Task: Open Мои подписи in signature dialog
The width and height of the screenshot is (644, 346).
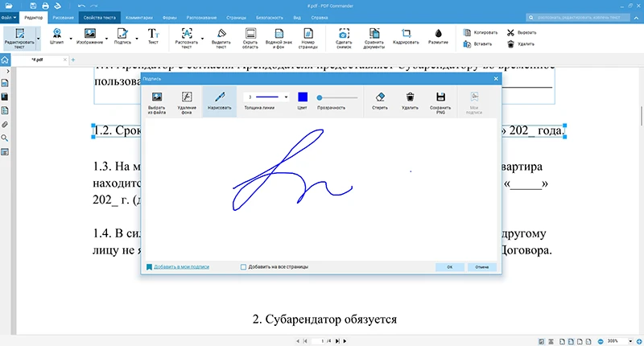Action: (x=474, y=102)
